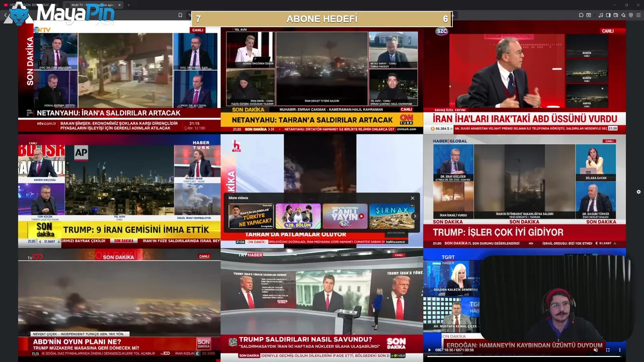Click the NTV logo in first stream

42,30
